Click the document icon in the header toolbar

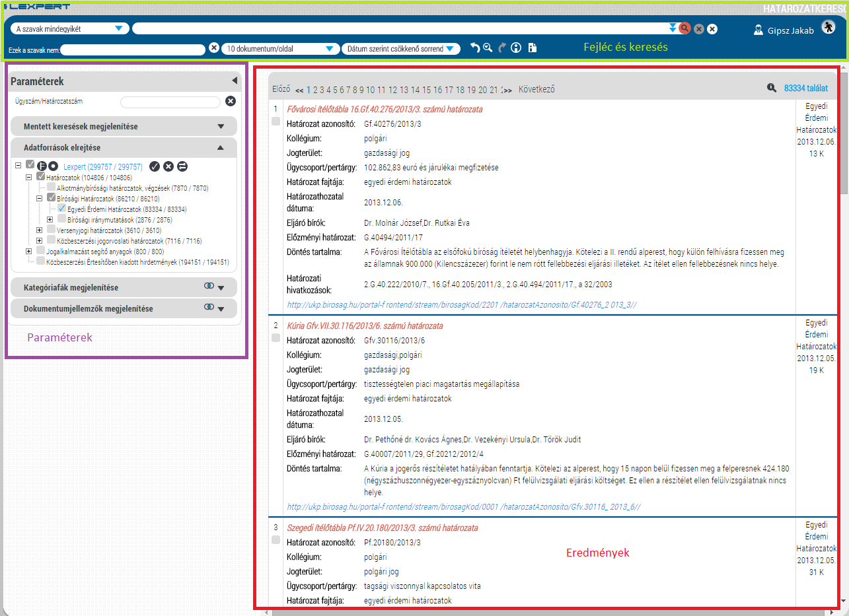coord(533,48)
